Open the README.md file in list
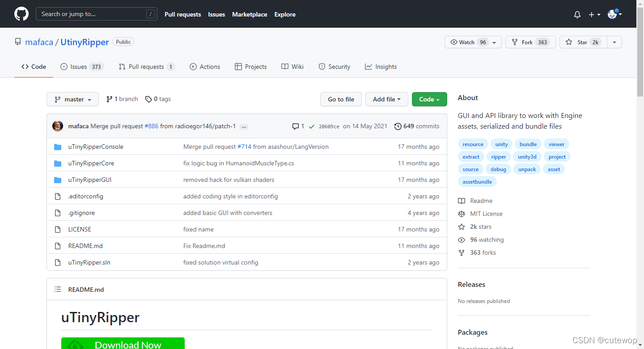644x349 pixels. [85, 246]
